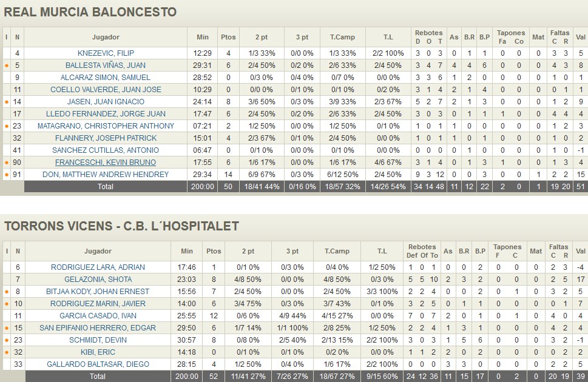Select starter marker for Matagrano, Christopher Anthony
The height and width of the screenshot is (382, 588).
pos(7,126)
